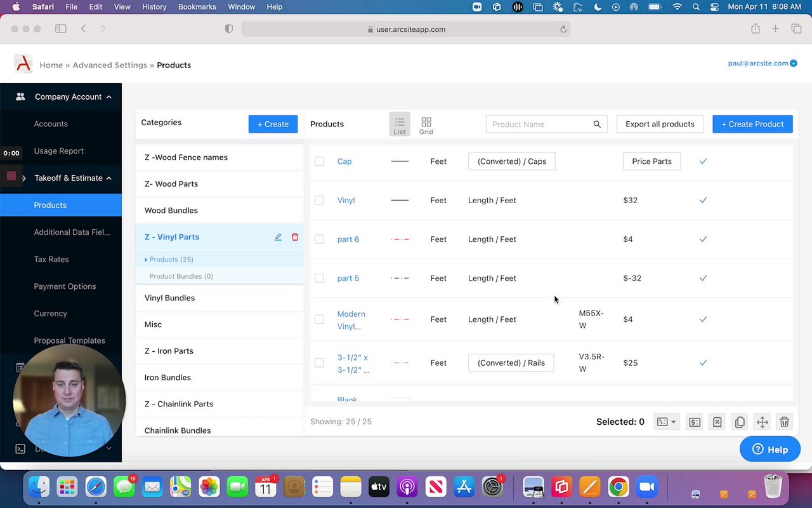
Task: Click Export all products button
Action: tap(660, 124)
